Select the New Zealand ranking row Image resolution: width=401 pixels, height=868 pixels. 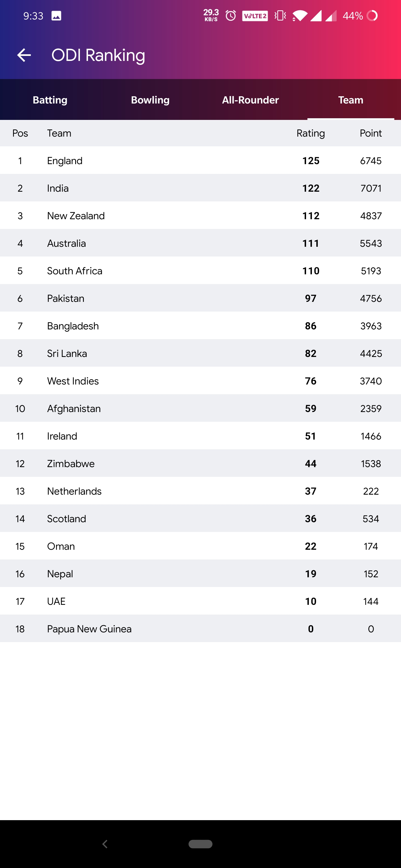coord(200,216)
